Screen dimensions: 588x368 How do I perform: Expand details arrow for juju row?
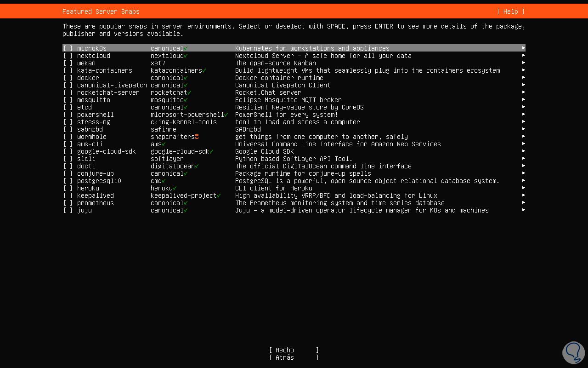[x=524, y=210]
